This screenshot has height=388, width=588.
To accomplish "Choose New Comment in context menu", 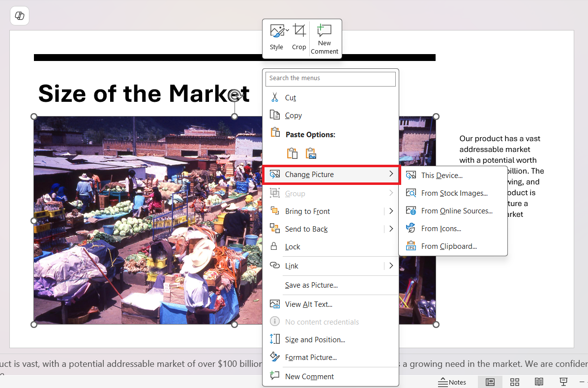I will point(330,376).
